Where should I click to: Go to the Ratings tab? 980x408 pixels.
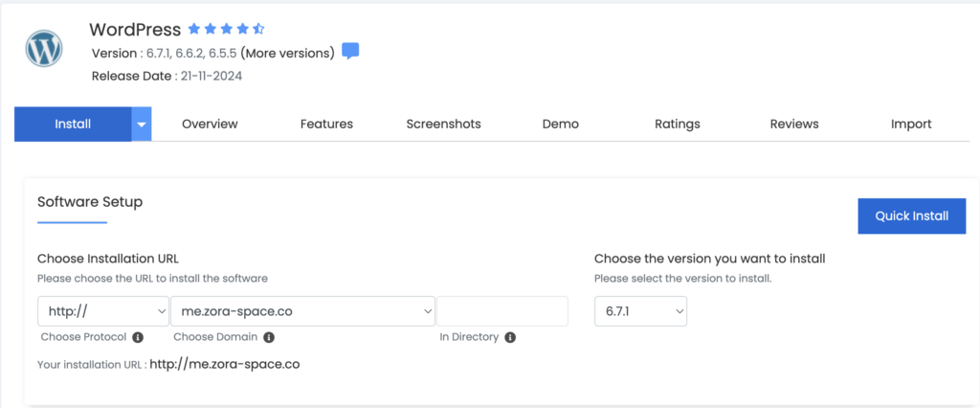[x=678, y=124]
